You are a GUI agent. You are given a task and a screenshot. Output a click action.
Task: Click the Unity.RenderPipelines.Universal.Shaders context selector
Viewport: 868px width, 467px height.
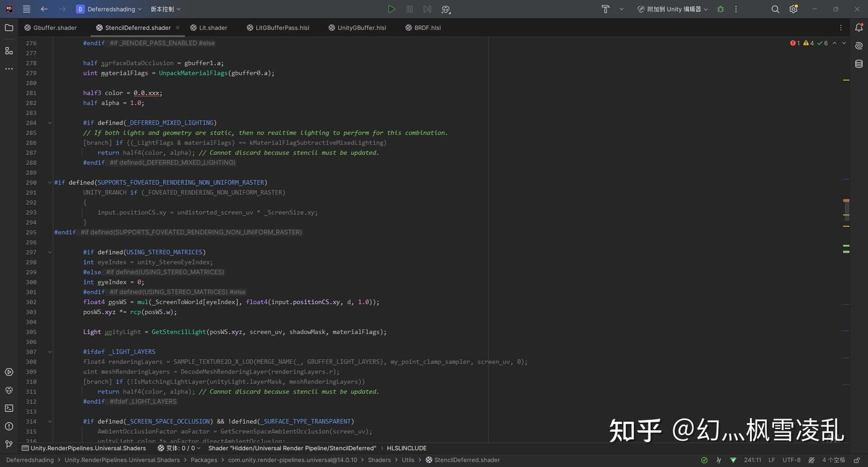pyautogui.click(x=84, y=448)
